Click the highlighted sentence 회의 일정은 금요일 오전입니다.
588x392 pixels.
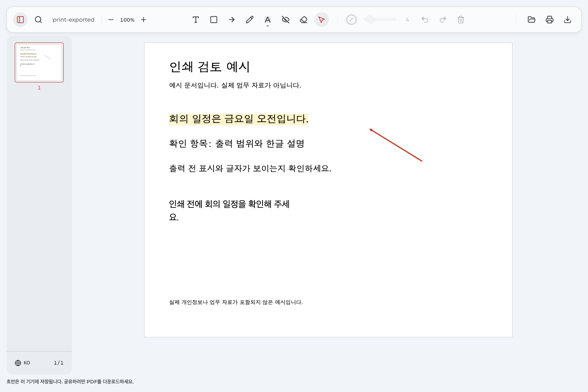[x=239, y=119]
